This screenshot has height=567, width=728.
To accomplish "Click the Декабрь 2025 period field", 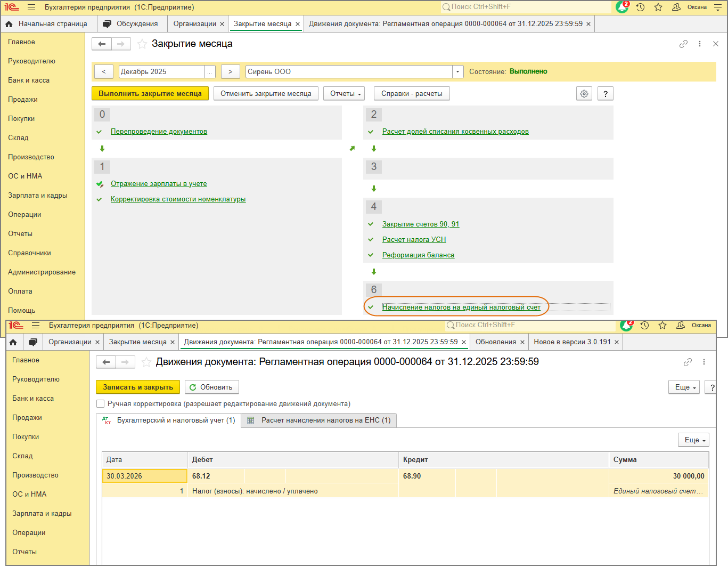I will point(162,72).
